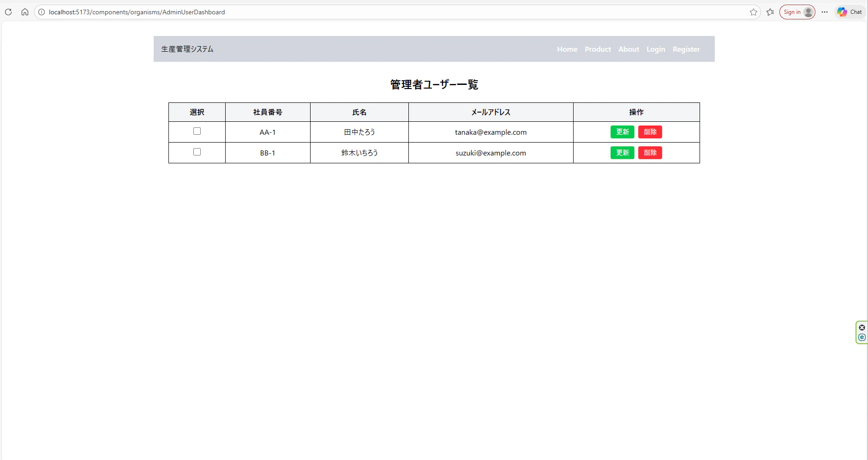Open browser settings and more menu

point(825,12)
